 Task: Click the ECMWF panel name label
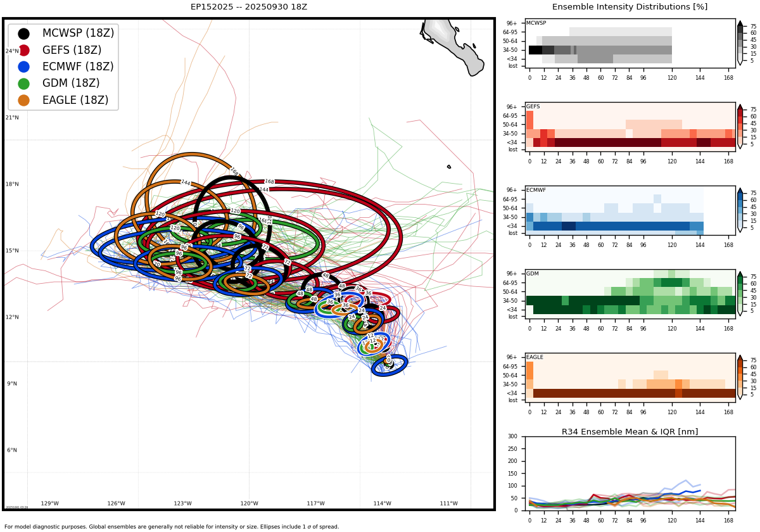coord(536,190)
